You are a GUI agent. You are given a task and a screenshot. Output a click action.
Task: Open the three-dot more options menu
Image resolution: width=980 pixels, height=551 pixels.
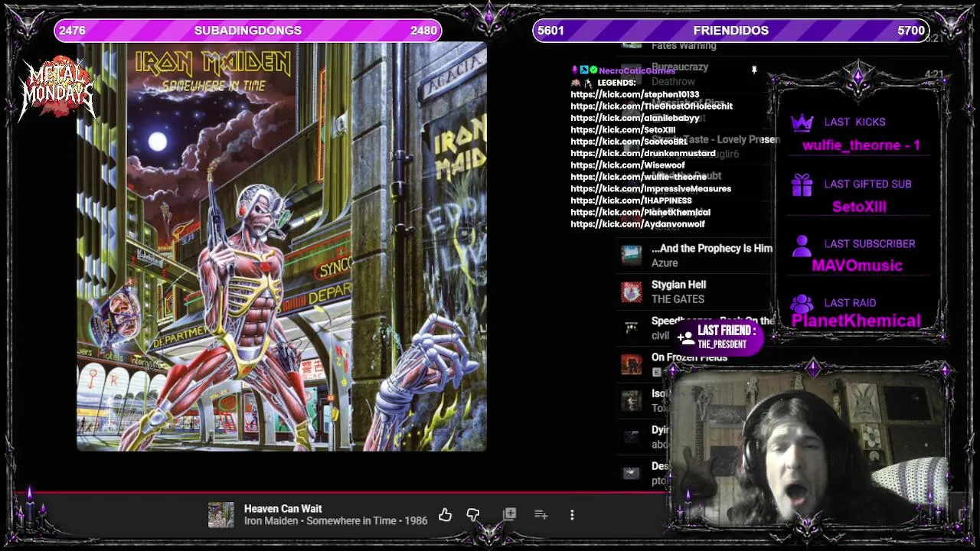572,515
